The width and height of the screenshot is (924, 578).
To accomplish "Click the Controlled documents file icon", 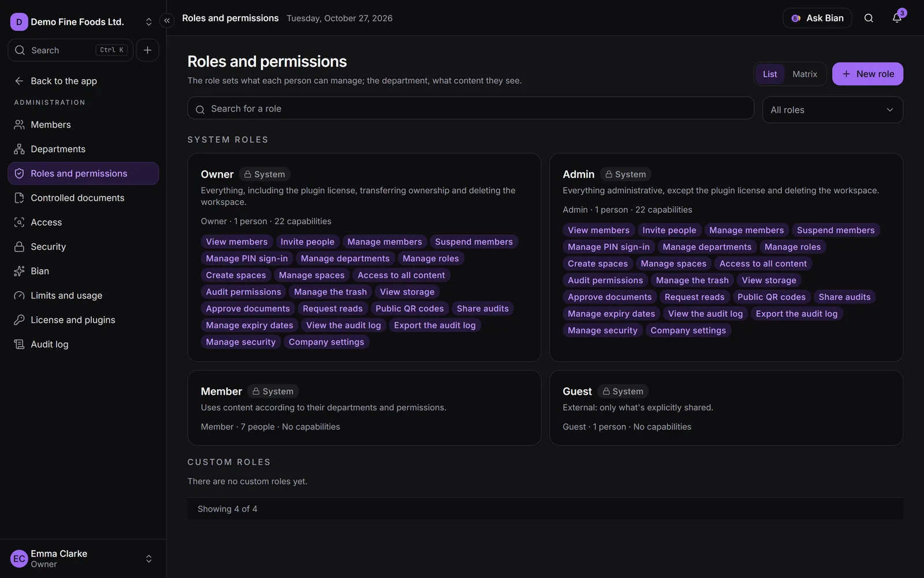I will (x=19, y=198).
